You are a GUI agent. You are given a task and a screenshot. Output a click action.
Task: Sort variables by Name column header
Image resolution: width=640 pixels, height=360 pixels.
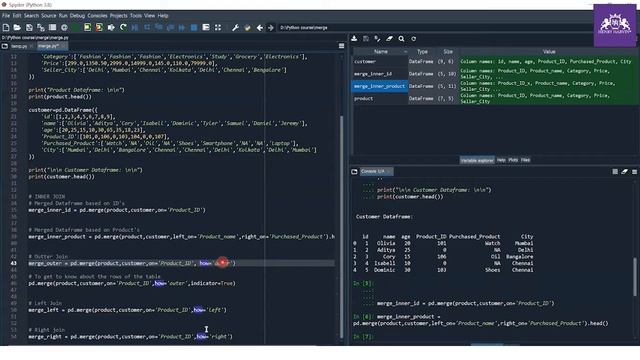coord(380,52)
